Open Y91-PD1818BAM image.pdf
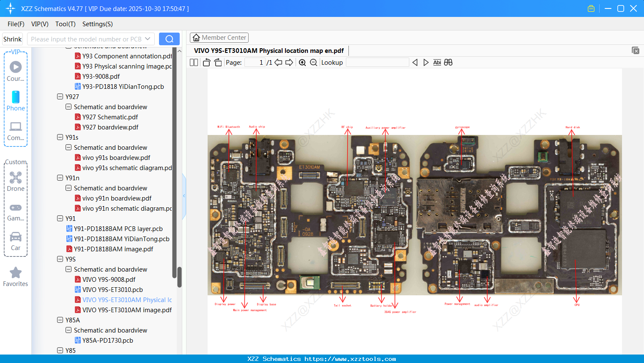This screenshot has height=363, width=644. (110, 249)
